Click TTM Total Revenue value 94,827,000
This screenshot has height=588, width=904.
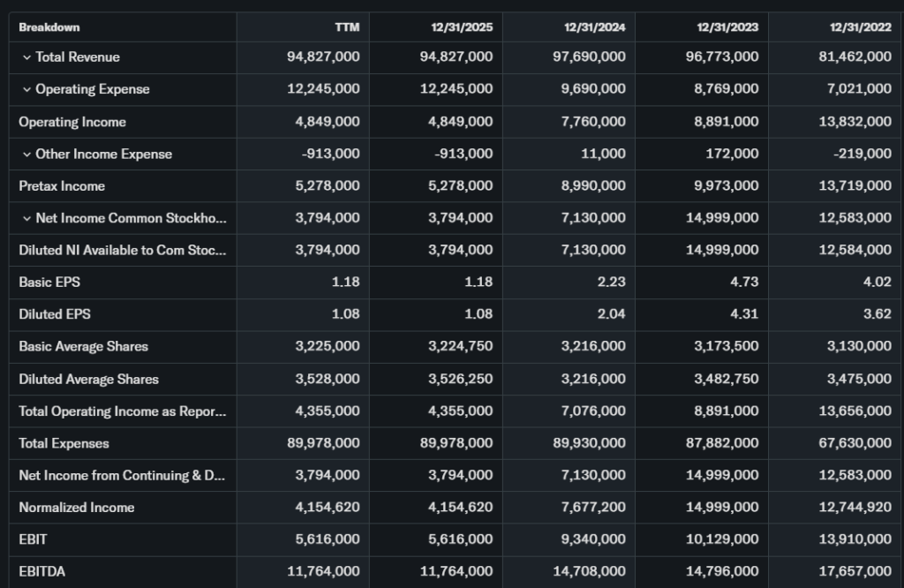coord(323,57)
